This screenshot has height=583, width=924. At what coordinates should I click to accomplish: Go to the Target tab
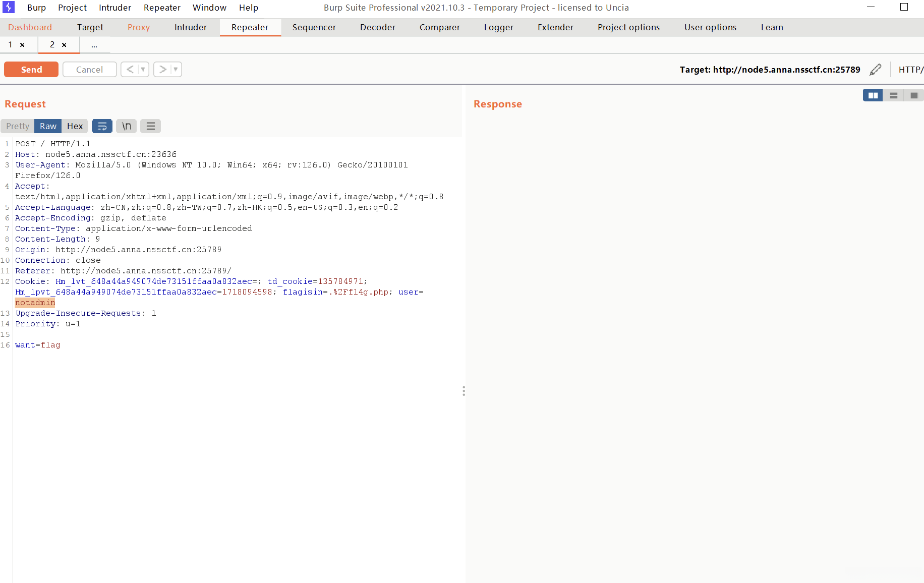coord(90,27)
